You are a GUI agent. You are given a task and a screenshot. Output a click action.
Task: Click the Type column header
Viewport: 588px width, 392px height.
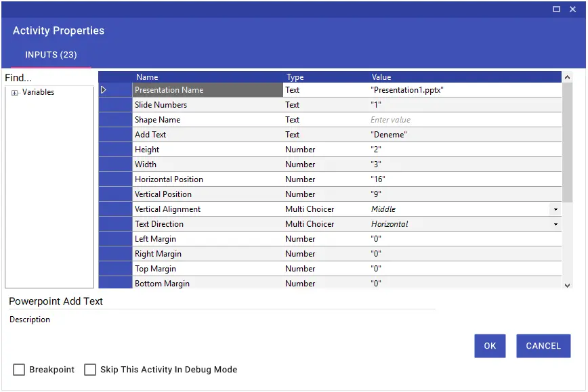pyautogui.click(x=326, y=77)
